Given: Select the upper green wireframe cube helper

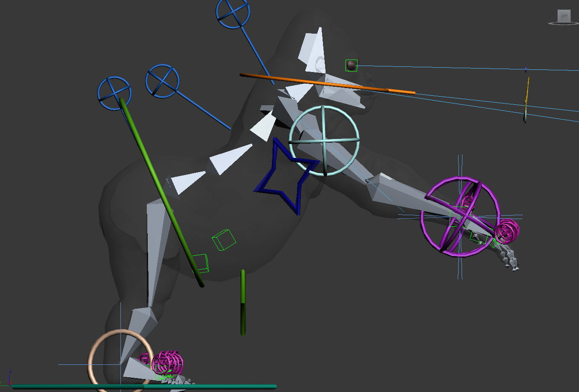Looking at the screenshot, I should (x=224, y=240).
